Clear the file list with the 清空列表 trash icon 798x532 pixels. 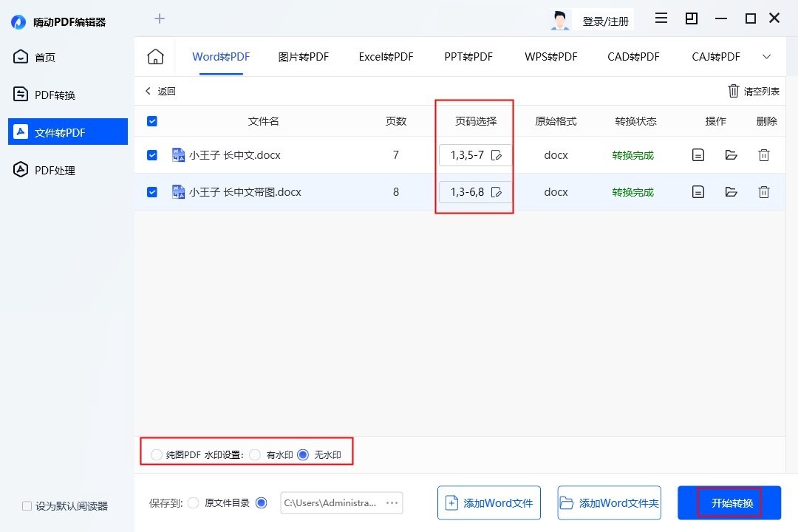(x=753, y=90)
